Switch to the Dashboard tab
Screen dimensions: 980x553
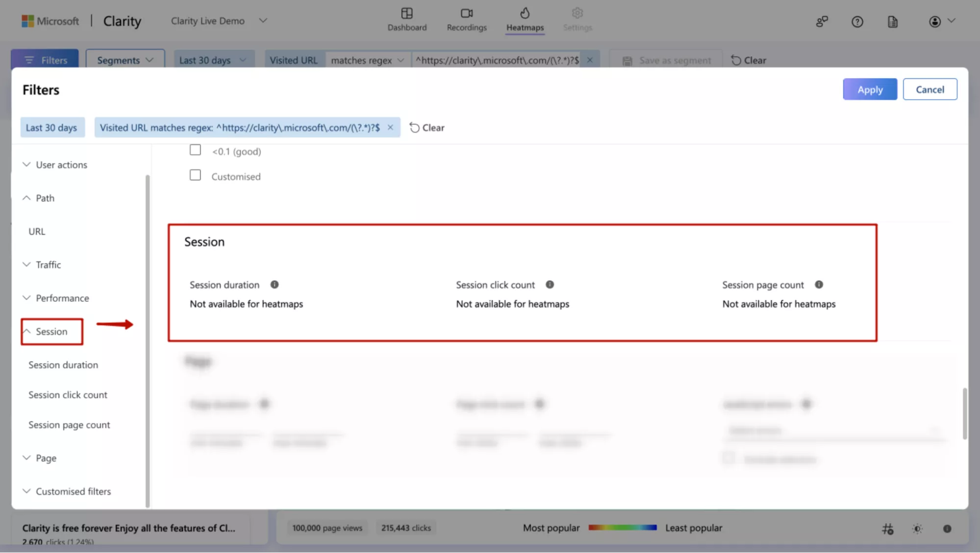pos(406,20)
